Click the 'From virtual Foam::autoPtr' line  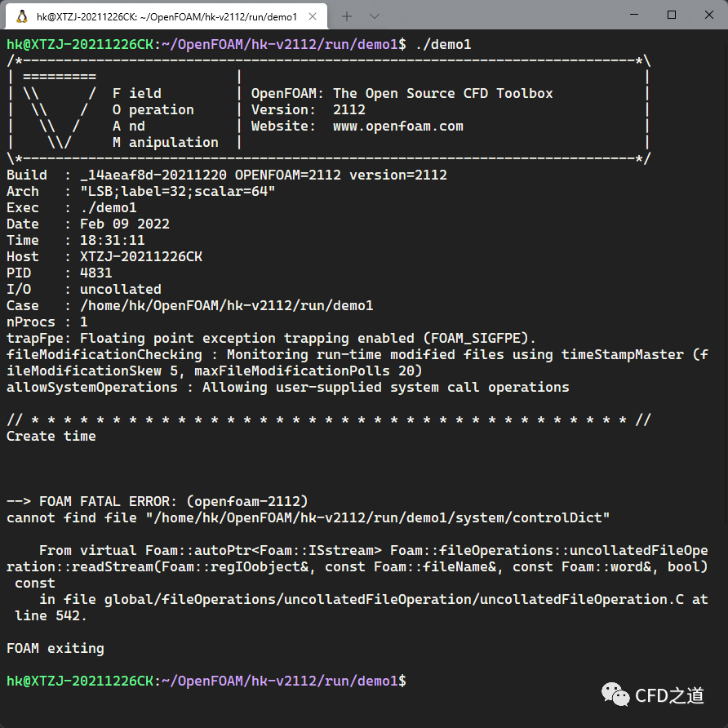pyautogui.click(x=357, y=566)
